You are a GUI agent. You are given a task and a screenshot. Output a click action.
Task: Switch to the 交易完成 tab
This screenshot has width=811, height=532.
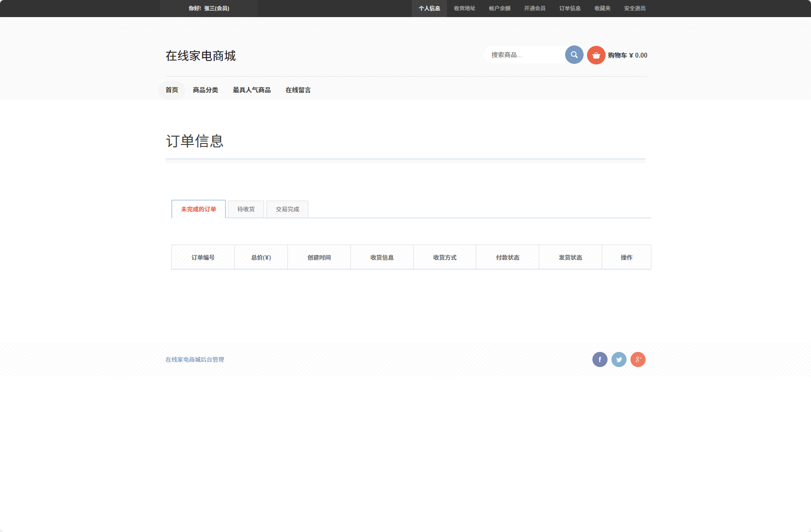coord(287,209)
